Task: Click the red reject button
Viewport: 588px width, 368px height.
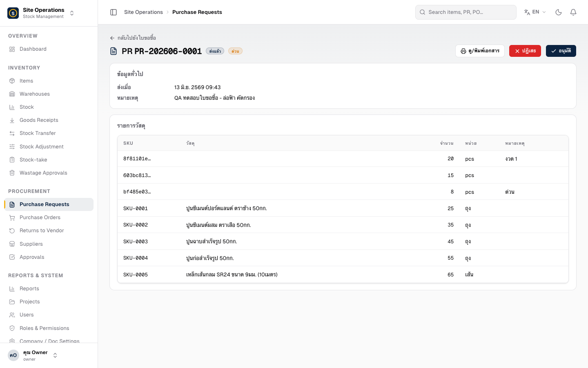Action: point(525,51)
